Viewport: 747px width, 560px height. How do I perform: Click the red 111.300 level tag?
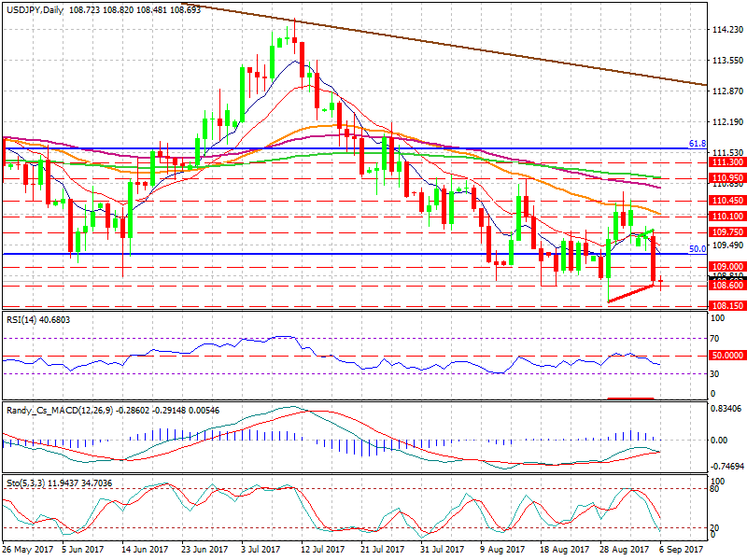tap(727, 162)
